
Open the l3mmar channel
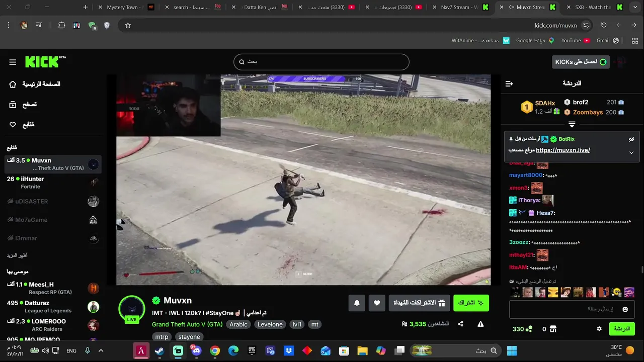pyautogui.click(x=53, y=238)
